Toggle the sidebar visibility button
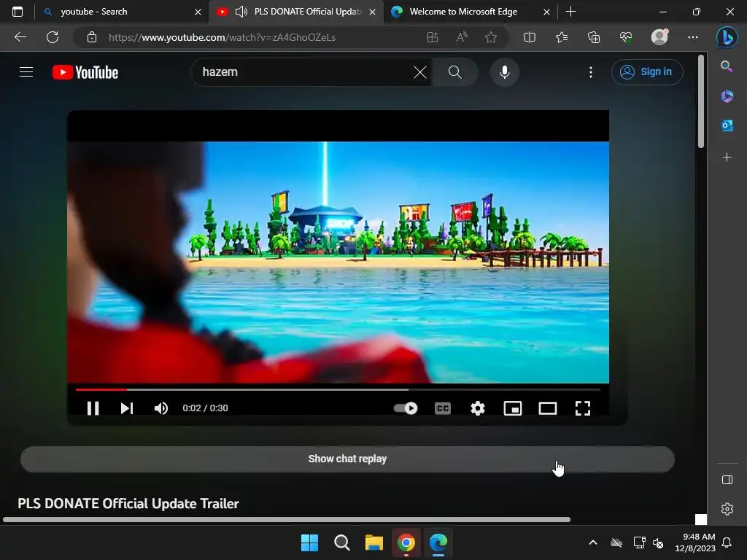This screenshot has height=560, width=747. point(727,480)
